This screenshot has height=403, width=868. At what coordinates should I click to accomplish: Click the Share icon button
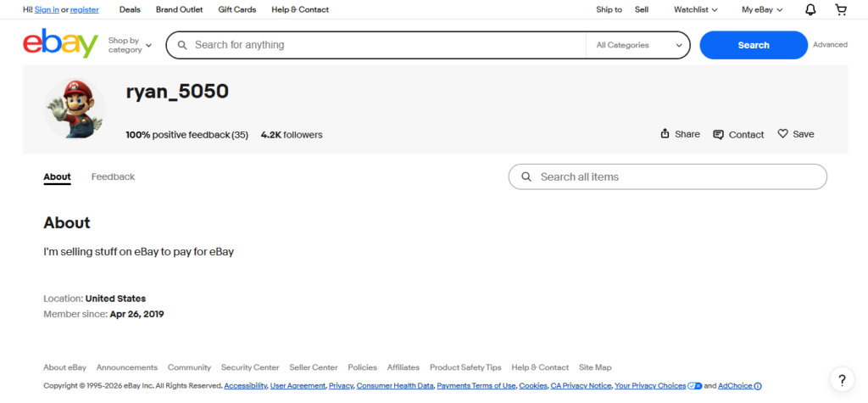click(665, 133)
